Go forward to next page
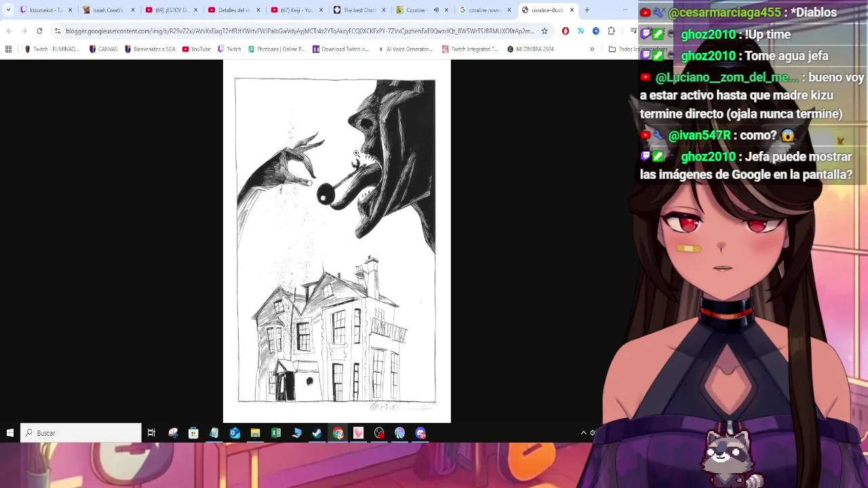868x488 pixels. coord(24,31)
